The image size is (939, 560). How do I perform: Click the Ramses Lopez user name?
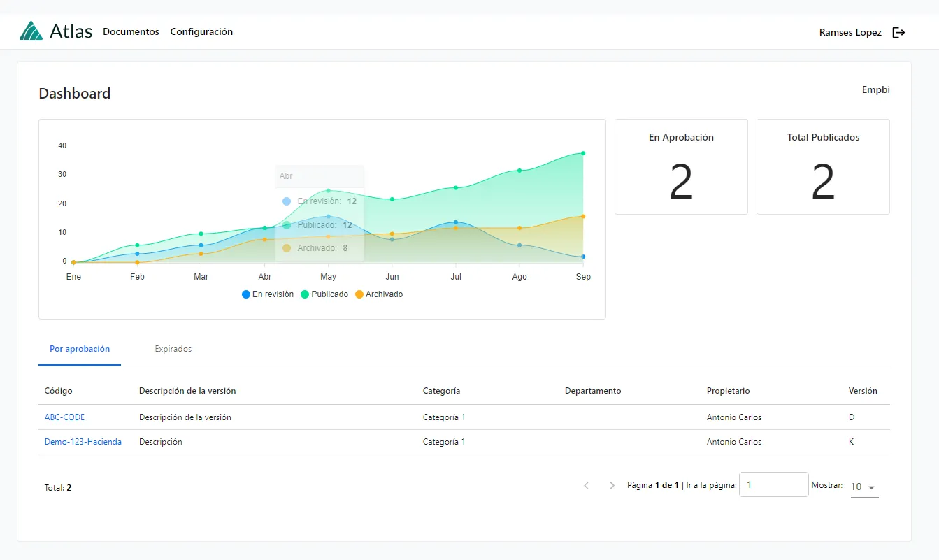coord(850,32)
